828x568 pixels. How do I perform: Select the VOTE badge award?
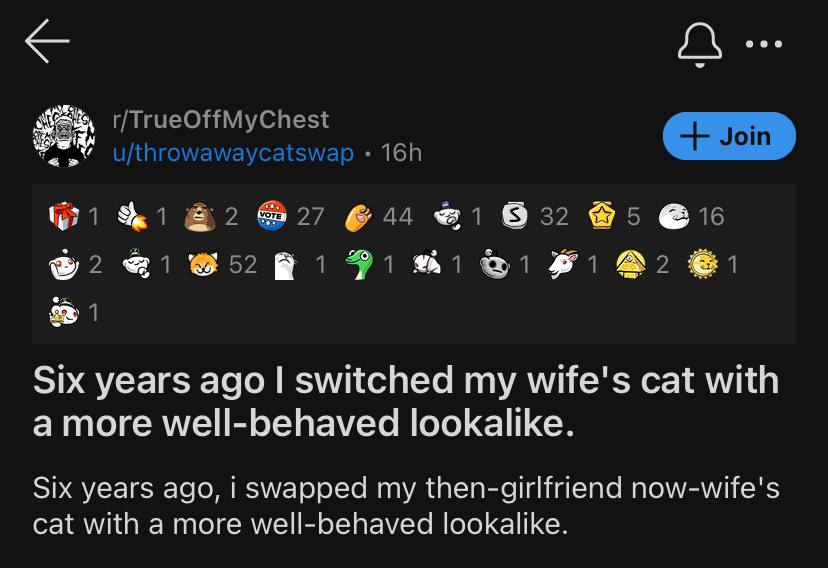272,215
